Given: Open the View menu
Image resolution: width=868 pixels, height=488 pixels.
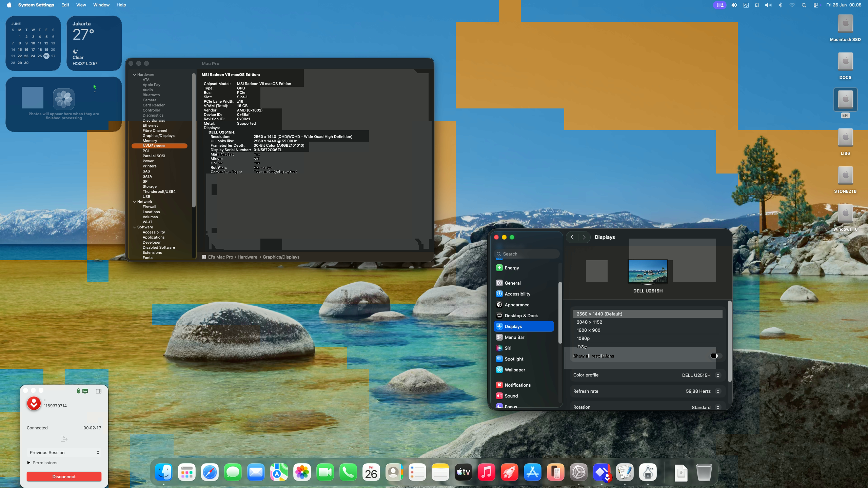Looking at the screenshot, I should pyautogui.click(x=81, y=5).
